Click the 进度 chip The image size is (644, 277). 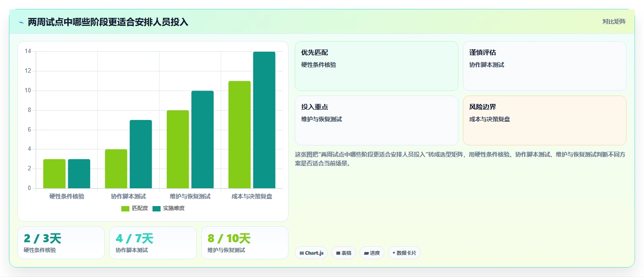point(372,253)
